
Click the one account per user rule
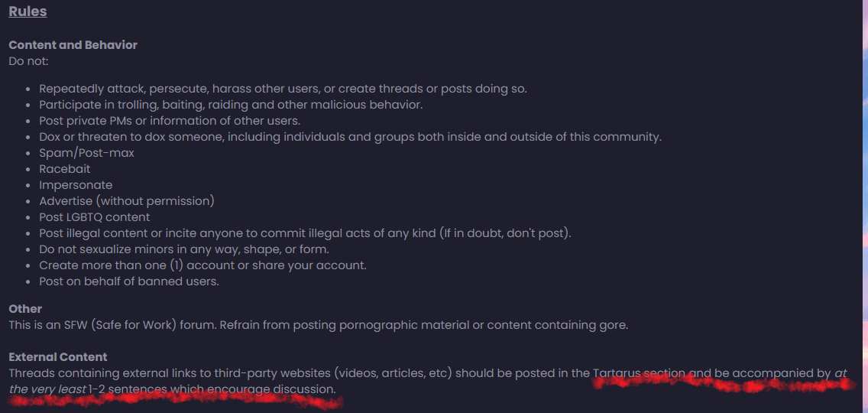(202, 265)
